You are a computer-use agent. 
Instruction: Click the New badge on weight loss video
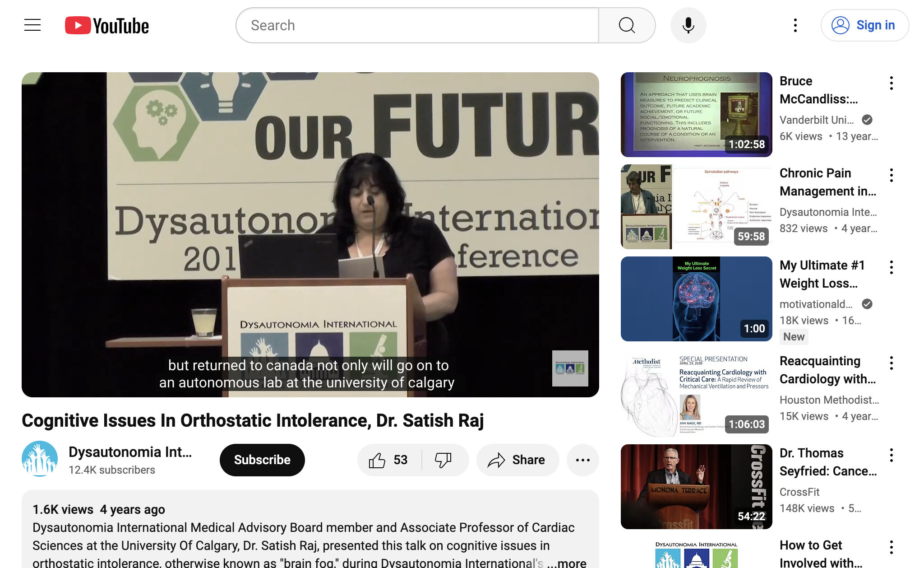(x=794, y=337)
